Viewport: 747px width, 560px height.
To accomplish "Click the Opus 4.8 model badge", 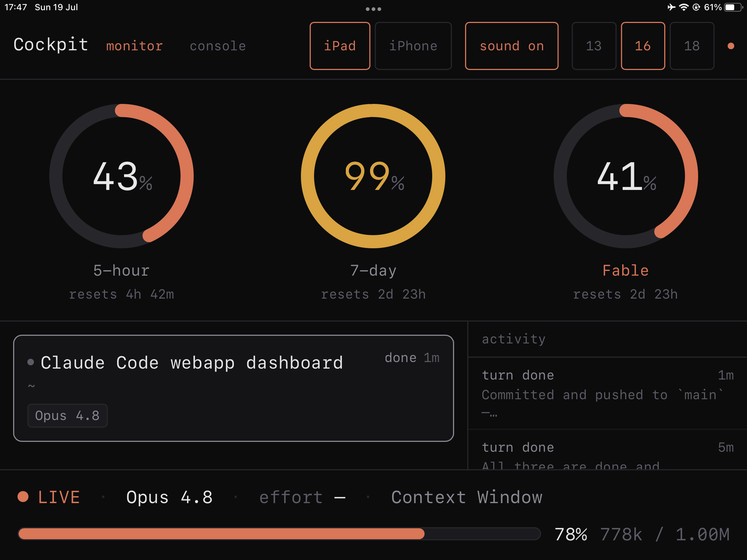I will click(67, 416).
